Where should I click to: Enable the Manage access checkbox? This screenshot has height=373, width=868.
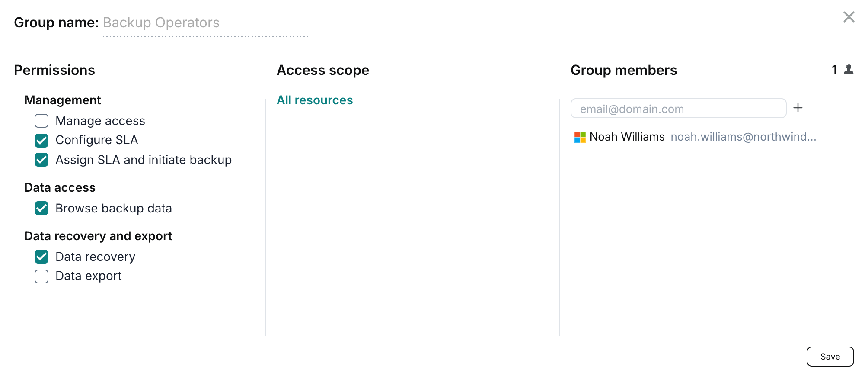(x=41, y=121)
